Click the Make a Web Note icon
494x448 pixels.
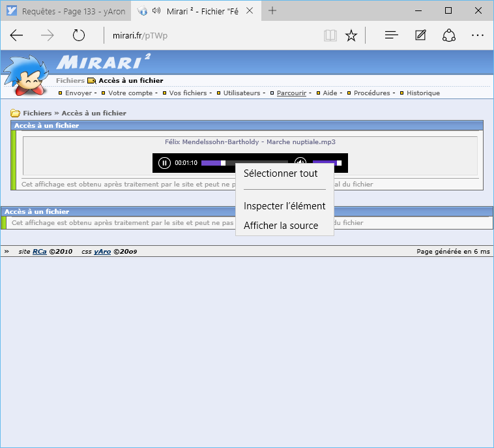pos(420,35)
